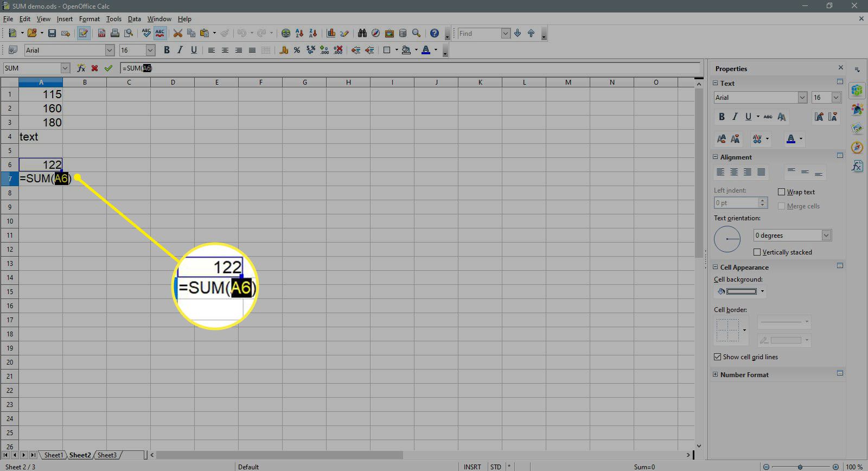The width and height of the screenshot is (868, 471).
Task: Open the Font Size dropdown in toolbar
Action: pyautogui.click(x=151, y=50)
